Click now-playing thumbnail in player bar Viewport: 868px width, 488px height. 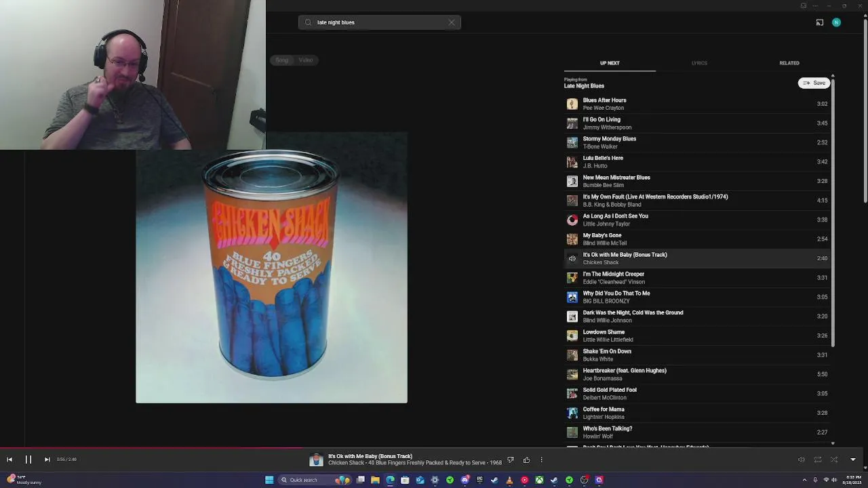pyautogui.click(x=316, y=460)
